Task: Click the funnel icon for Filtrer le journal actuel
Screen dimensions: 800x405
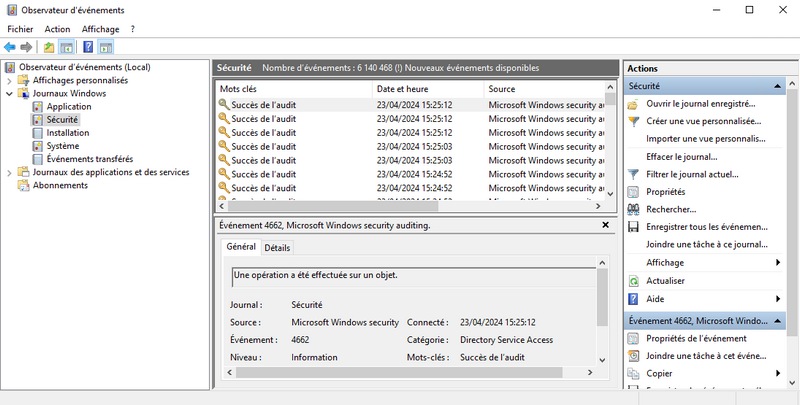Action: pos(633,174)
